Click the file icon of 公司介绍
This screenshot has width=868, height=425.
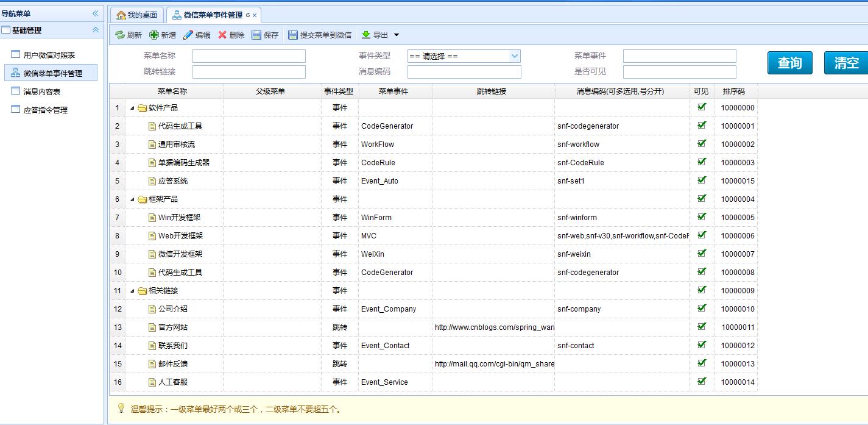tap(153, 309)
